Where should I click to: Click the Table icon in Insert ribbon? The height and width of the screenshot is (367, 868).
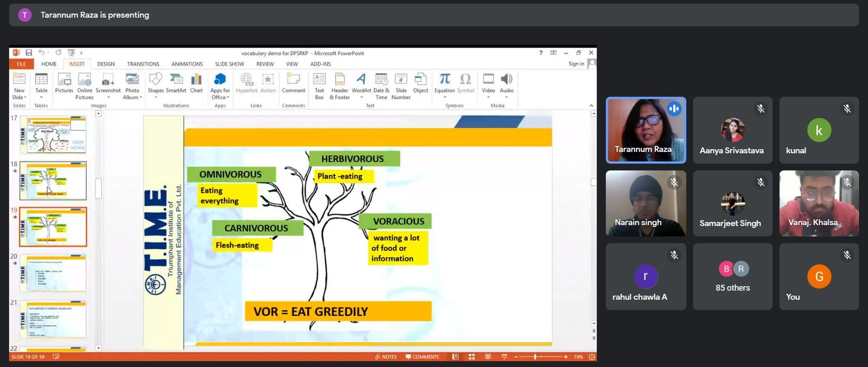coord(41,80)
